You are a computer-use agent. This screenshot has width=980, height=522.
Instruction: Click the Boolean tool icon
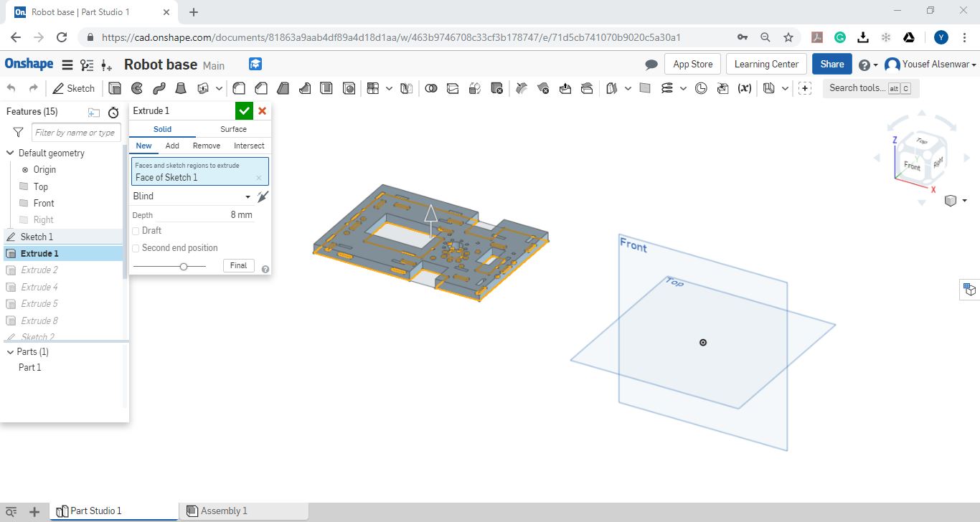point(431,88)
